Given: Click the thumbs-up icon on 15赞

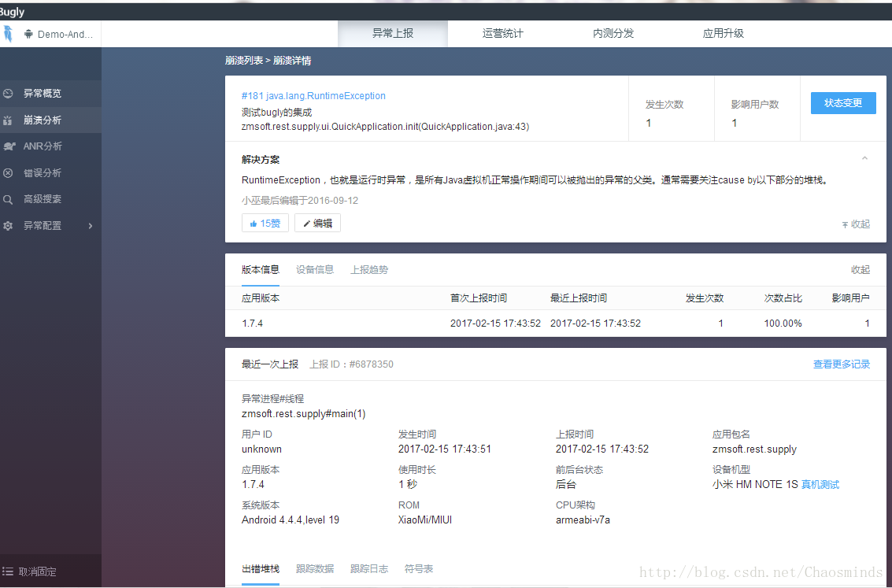Looking at the screenshot, I should click(x=254, y=224).
